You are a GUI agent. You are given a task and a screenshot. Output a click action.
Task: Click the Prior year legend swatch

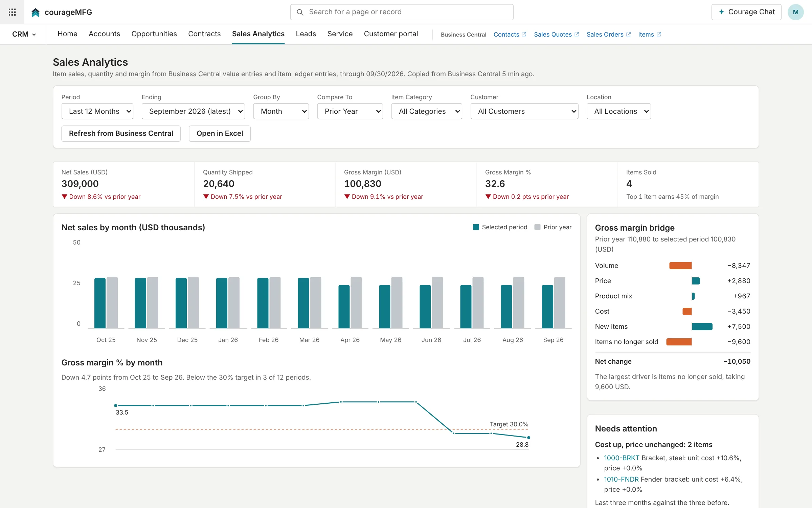(537, 227)
